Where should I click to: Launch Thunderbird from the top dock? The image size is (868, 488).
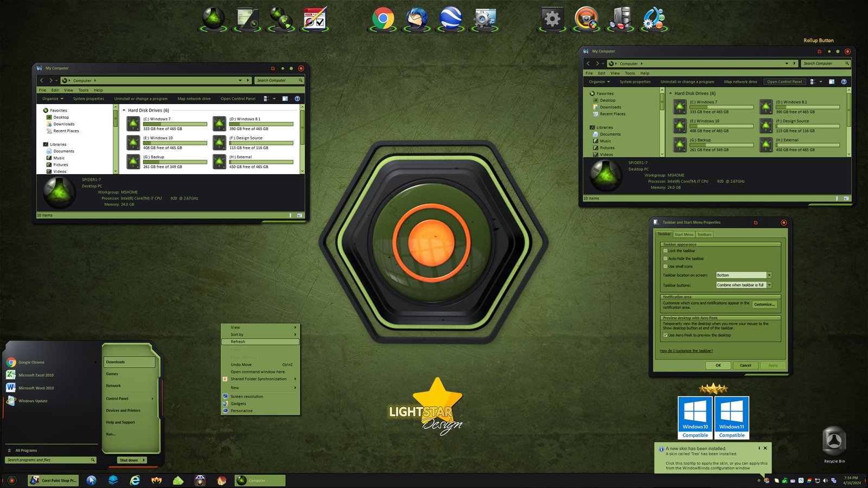tap(417, 18)
